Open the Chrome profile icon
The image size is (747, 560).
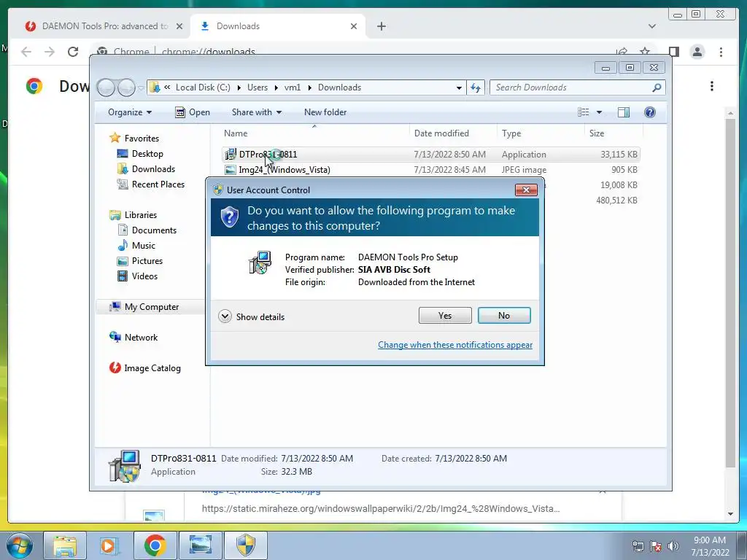coord(697,52)
